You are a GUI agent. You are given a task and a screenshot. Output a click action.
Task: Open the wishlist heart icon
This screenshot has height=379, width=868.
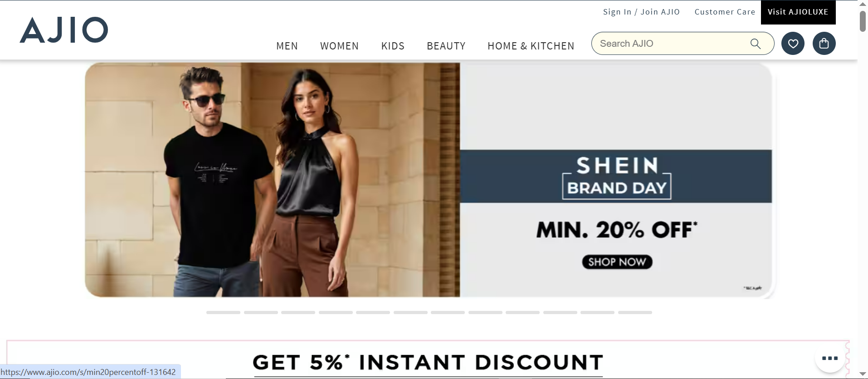tap(793, 44)
